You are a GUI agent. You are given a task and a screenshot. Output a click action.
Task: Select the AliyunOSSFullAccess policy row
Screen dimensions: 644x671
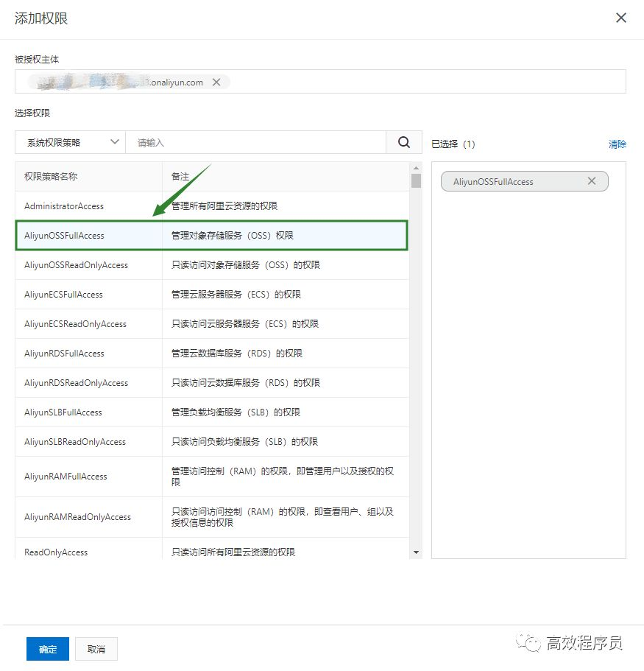[x=212, y=236]
